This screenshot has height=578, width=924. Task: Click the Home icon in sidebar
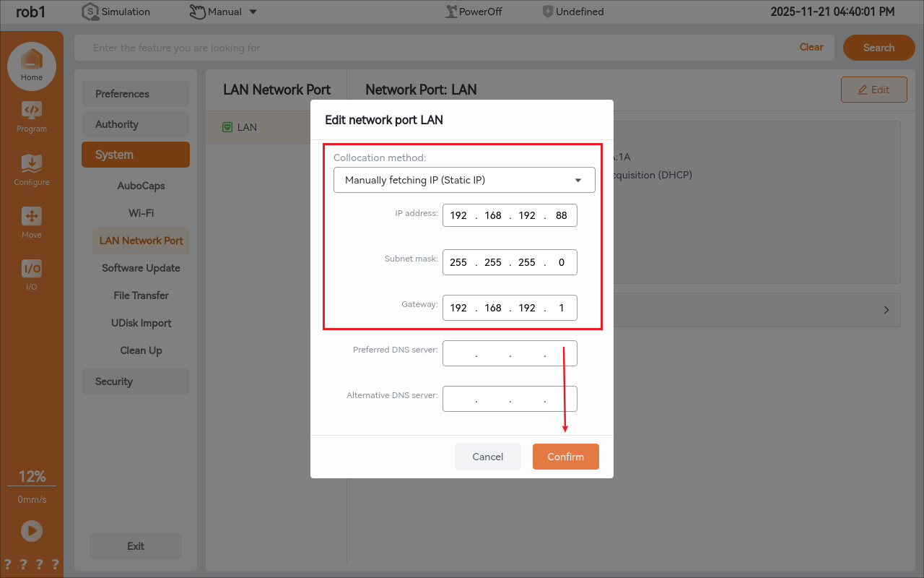point(31,61)
